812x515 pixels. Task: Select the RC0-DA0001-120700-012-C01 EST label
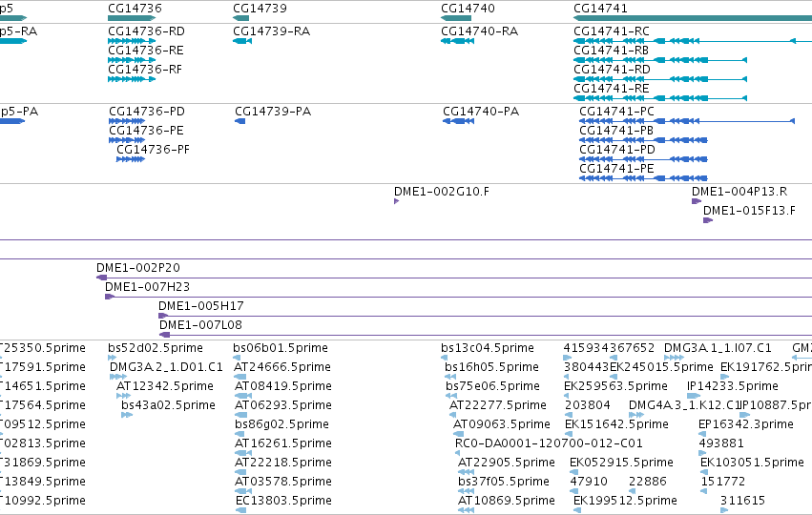[x=549, y=443]
